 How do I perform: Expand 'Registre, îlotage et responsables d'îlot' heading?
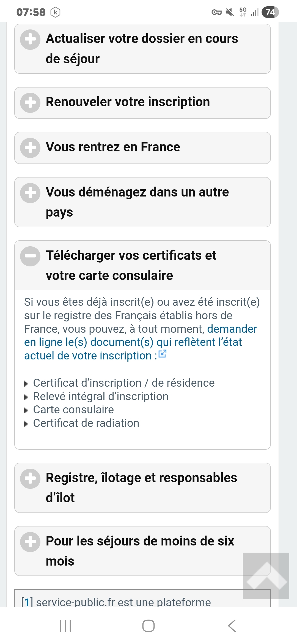pyautogui.click(x=141, y=488)
